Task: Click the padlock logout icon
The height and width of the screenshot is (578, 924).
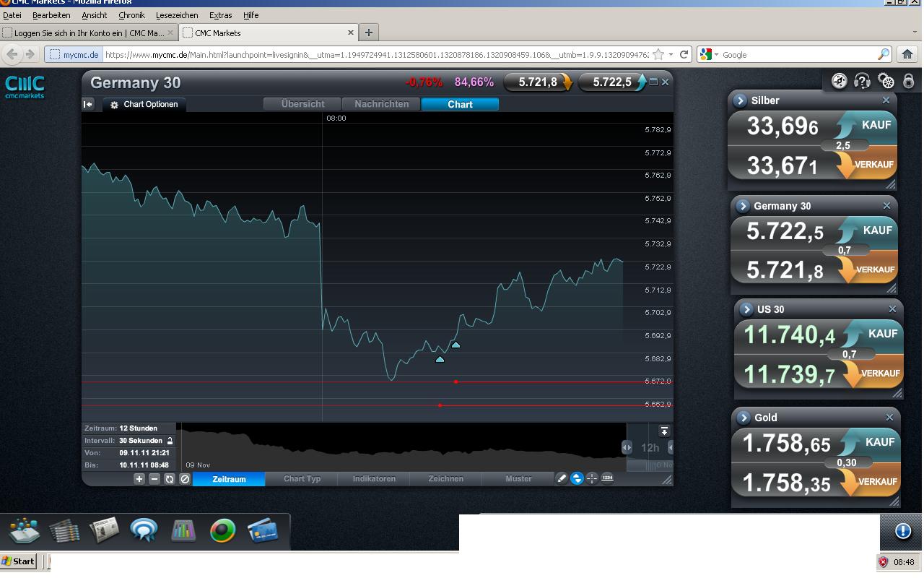Action: (x=909, y=81)
